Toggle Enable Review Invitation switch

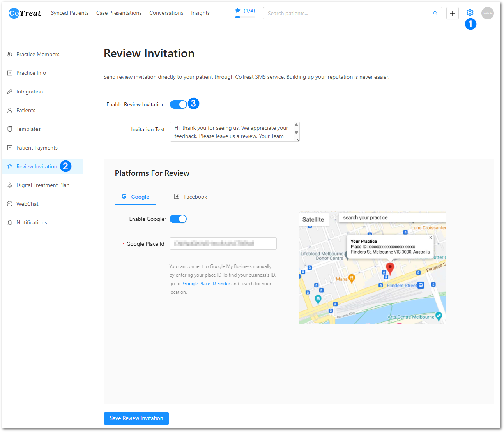click(x=179, y=104)
